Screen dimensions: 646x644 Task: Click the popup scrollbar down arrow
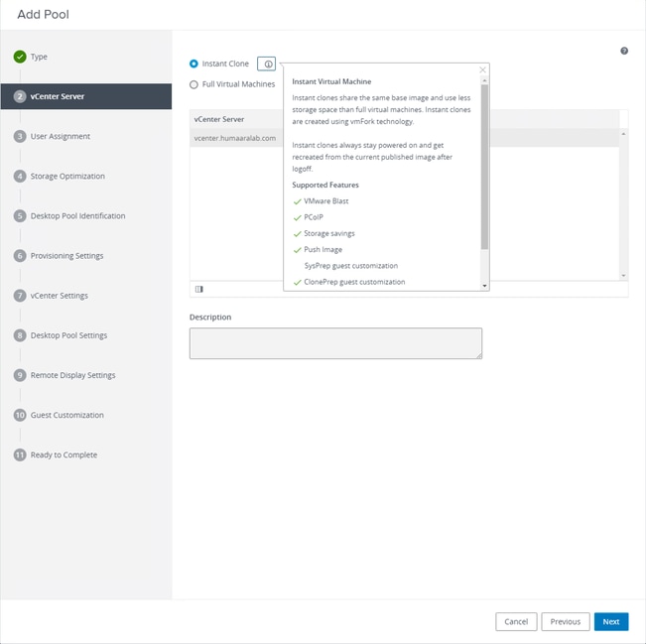[x=484, y=286]
